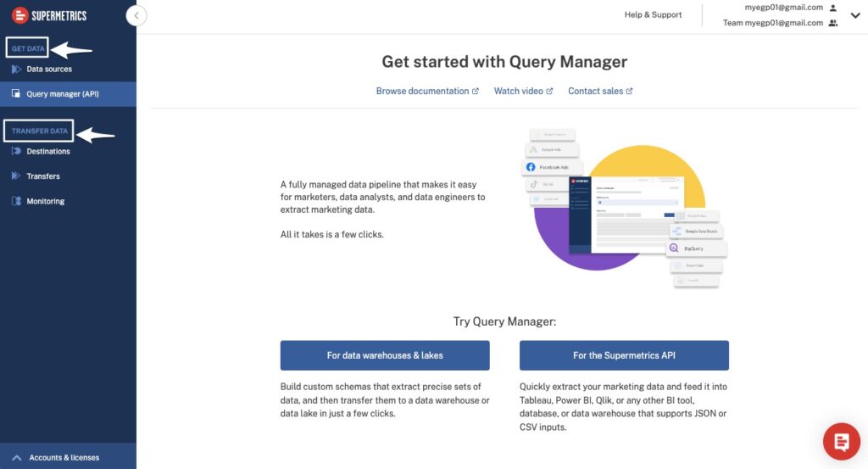The width and height of the screenshot is (868, 469).
Task: Open Transfers in the sidebar
Action: tap(43, 176)
